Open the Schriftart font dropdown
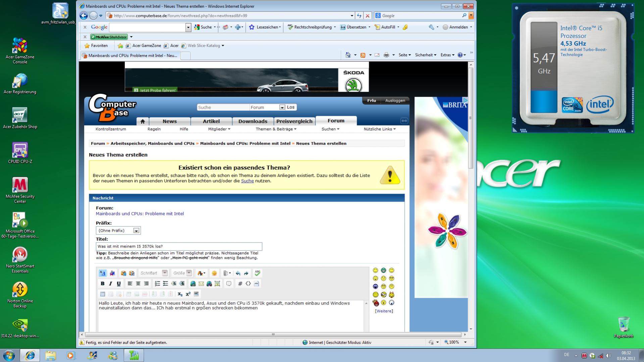644x362 pixels. point(153,273)
